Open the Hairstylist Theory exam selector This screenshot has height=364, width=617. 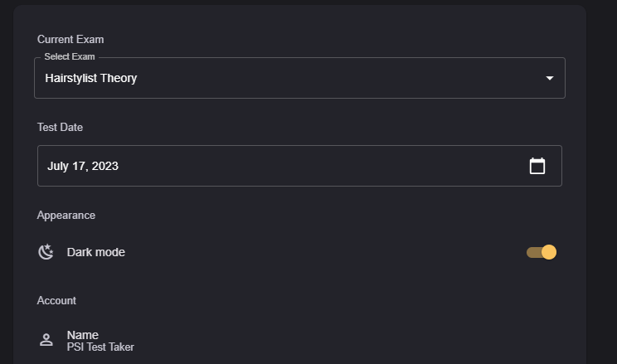(91, 79)
